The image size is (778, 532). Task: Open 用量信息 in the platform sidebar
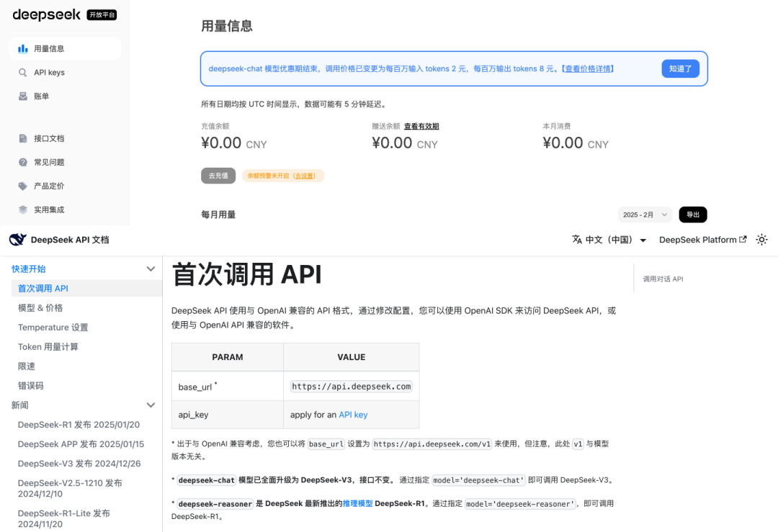coord(65,48)
